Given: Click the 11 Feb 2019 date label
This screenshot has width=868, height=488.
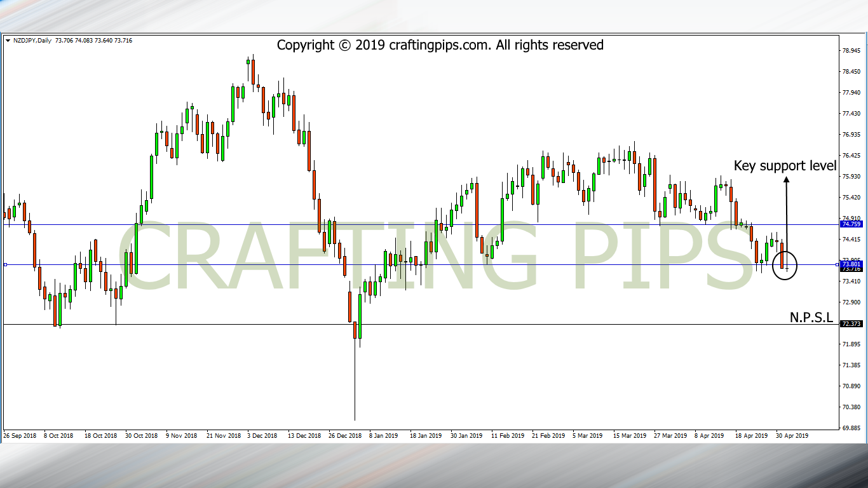Looking at the screenshot, I should point(508,436).
